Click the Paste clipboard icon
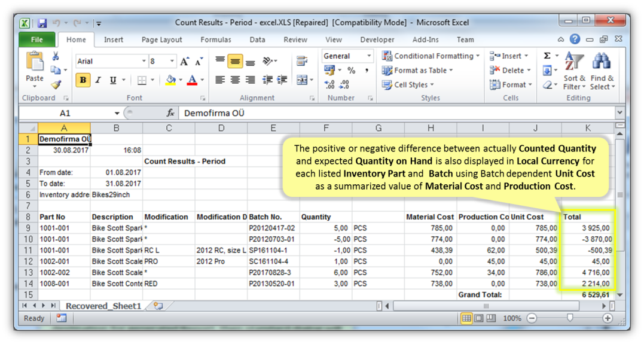Image resolution: width=644 pixels, height=344 pixels. [x=35, y=62]
